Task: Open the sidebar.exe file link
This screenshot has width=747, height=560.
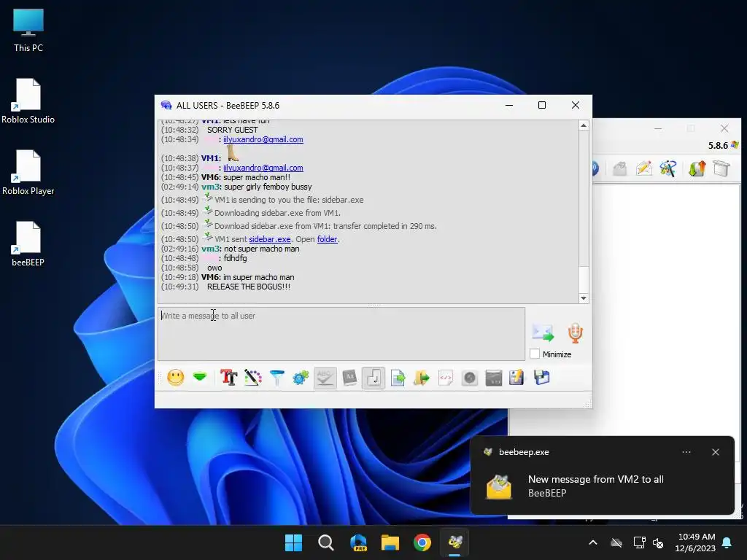Action: coord(270,239)
